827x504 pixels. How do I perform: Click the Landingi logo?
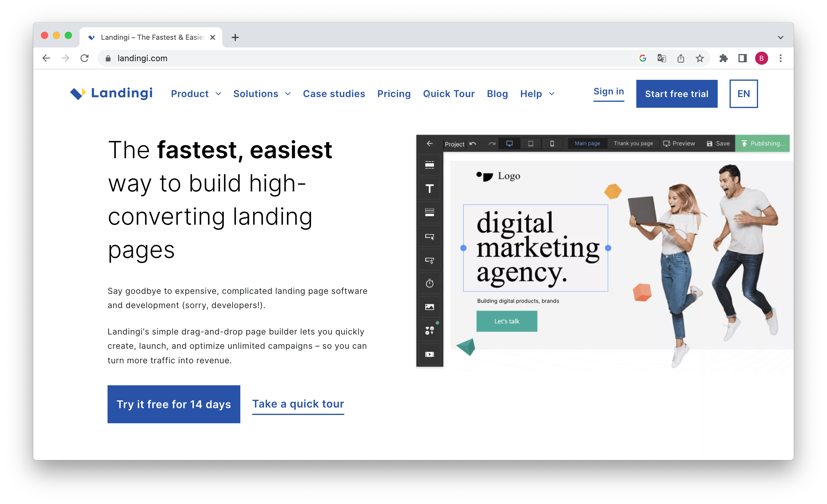tap(111, 93)
